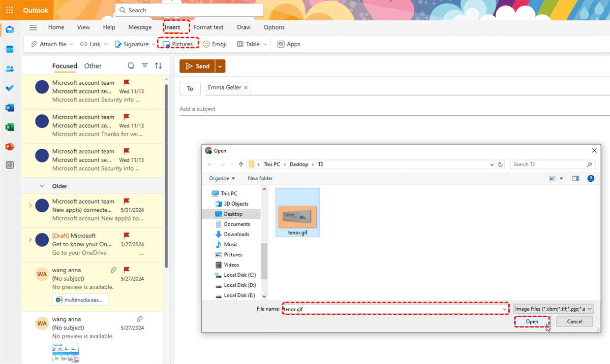Open the Outlook app launcher grid

(10, 10)
